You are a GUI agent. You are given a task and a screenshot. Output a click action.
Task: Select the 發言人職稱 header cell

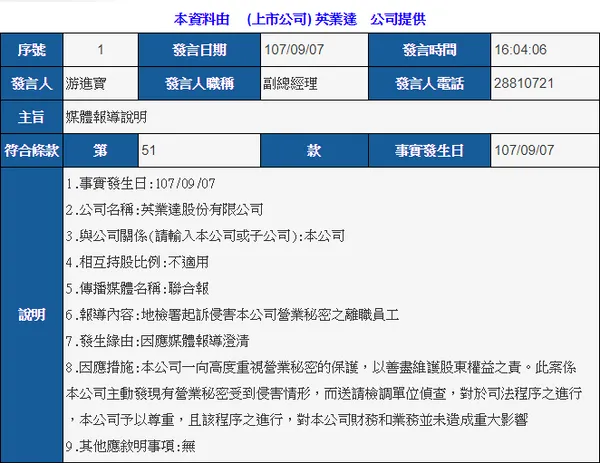(x=199, y=83)
